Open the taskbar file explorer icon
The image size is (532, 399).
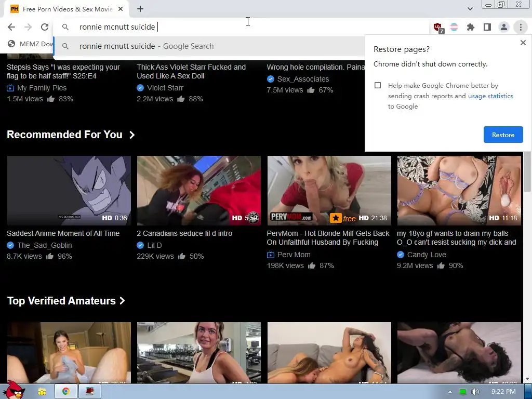pyautogui.click(x=42, y=392)
